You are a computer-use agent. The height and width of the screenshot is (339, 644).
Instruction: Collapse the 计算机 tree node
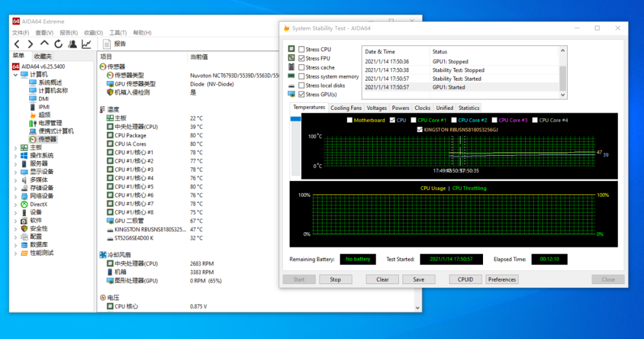16,75
